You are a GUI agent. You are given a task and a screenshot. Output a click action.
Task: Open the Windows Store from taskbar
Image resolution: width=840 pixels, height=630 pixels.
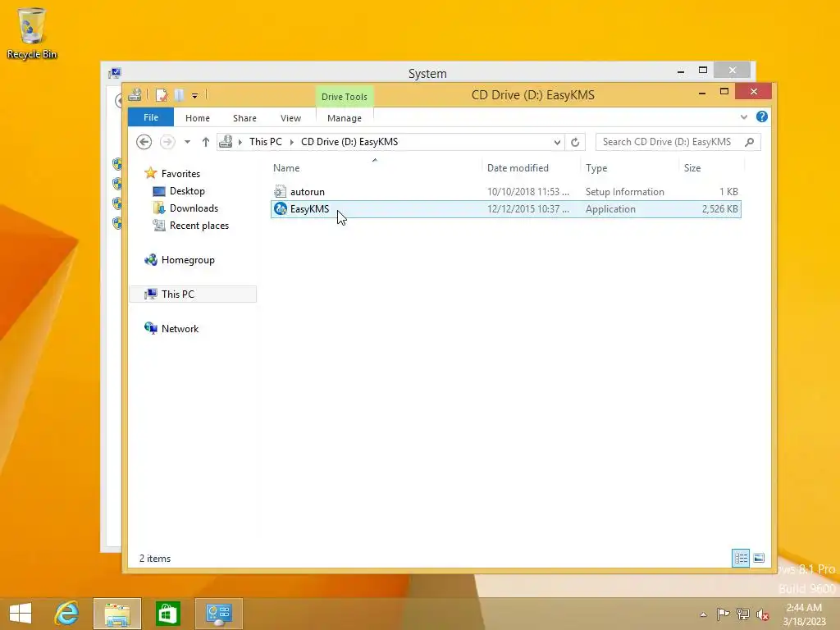(x=167, y=614)
